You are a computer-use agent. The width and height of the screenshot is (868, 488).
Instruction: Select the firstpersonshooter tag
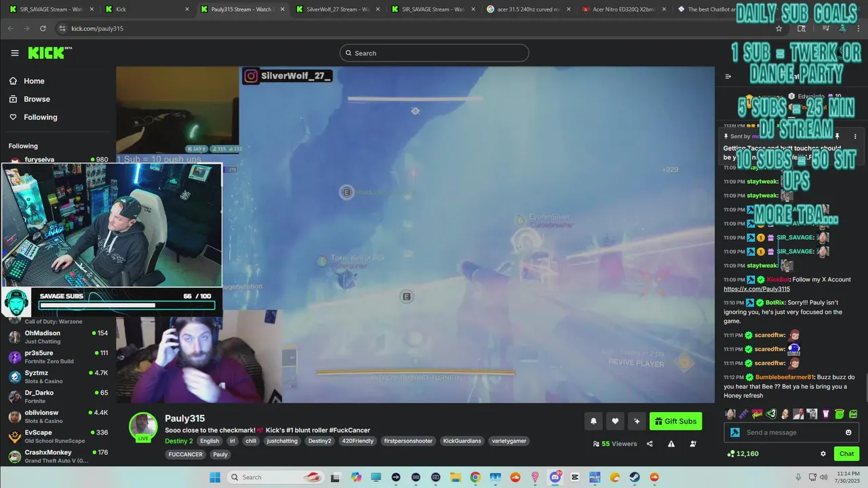pyautogui.click(x=408, y=441)
